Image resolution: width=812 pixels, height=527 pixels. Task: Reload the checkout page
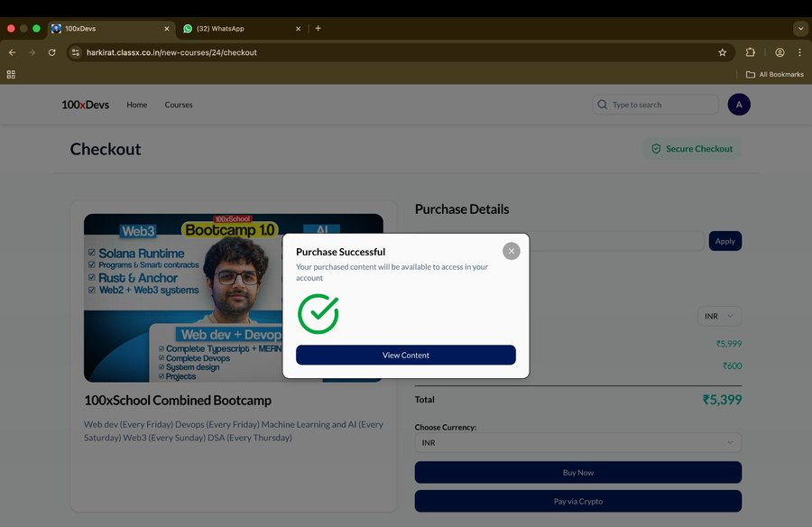(x=51, y=52)
